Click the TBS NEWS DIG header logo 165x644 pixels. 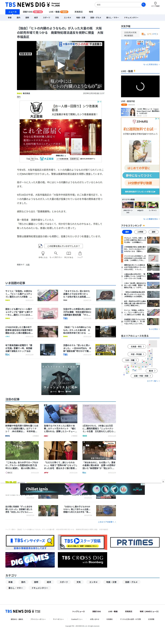pos(32,4)
